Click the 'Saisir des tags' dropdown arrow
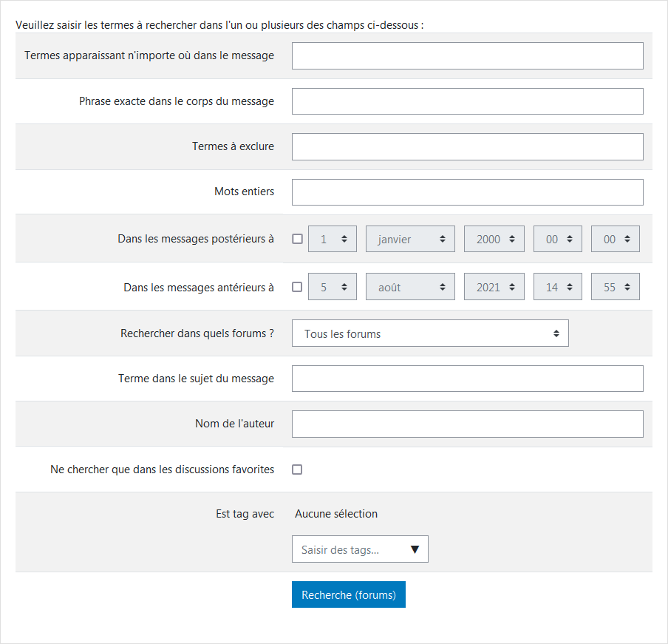 tap(415, 549)
